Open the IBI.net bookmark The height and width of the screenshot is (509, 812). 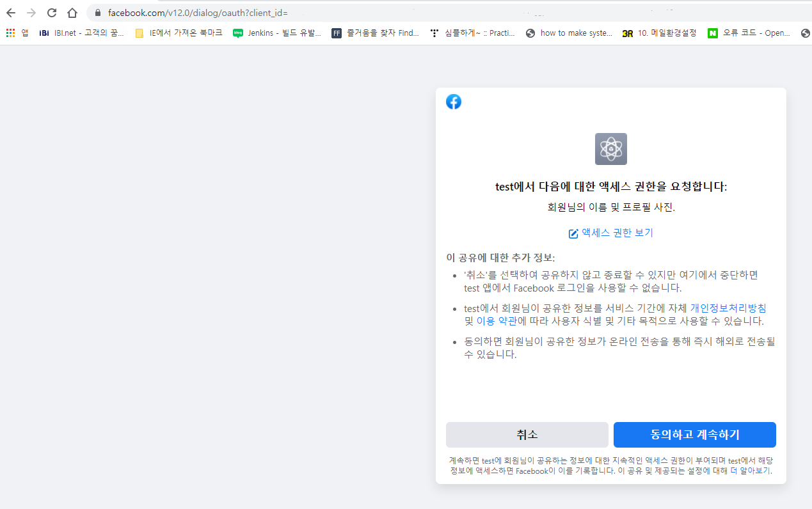coord(81,33)
